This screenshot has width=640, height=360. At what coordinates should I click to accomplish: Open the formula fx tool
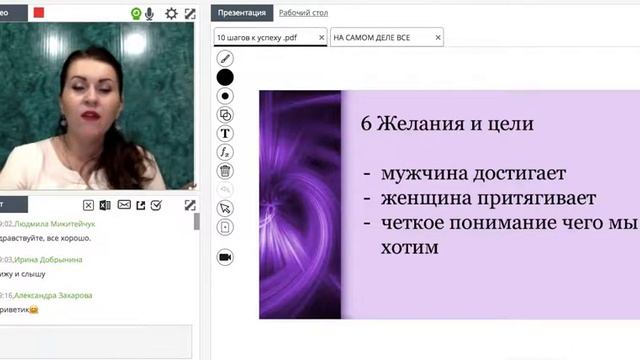(225, 152)
